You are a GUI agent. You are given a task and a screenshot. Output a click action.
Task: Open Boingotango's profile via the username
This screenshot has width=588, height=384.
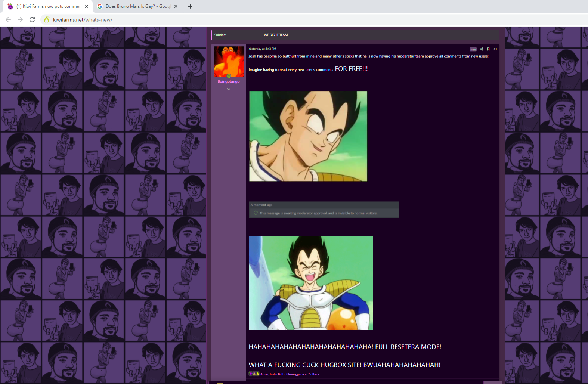(x=229, y=81)
